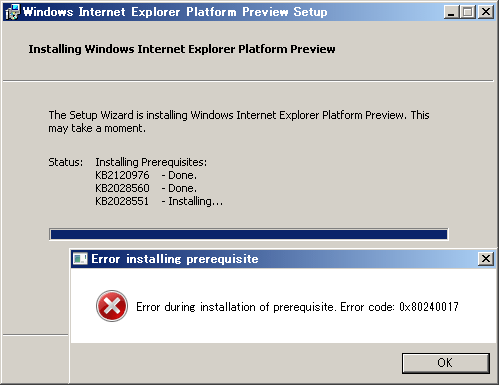The height and width of the screenshot is (385, 499).
Task: Click the KB2028560 Done status line
Action: pos(146,188)
